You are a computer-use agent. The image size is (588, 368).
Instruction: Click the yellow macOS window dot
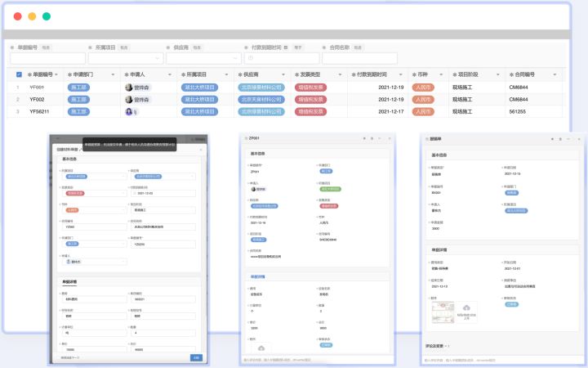tap(32, 16)
